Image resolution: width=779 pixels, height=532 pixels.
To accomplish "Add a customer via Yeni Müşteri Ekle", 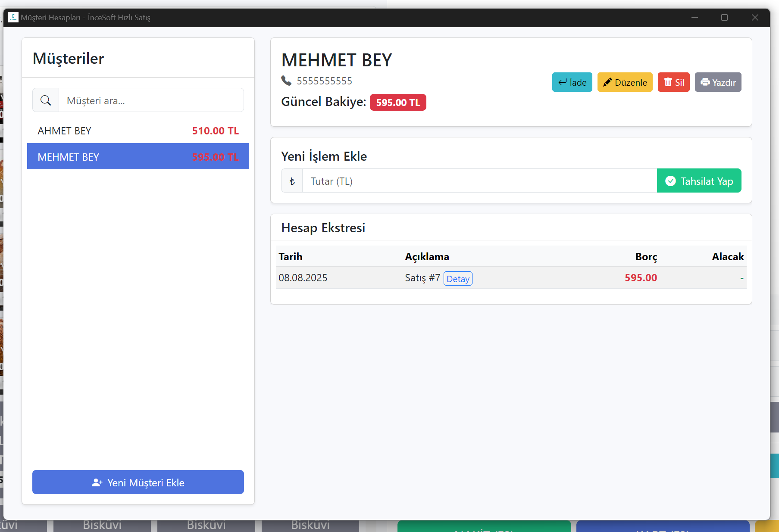I will [x=138, y=482].
